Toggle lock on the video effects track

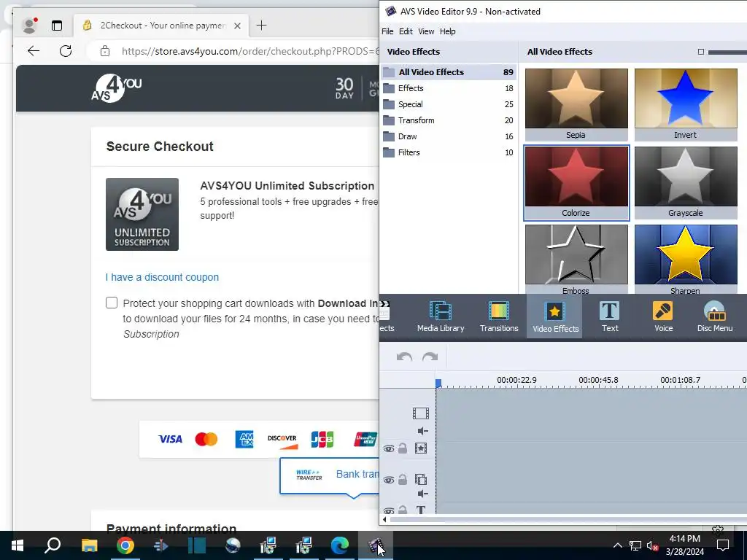pyautogui.click(x=403, y=448)
